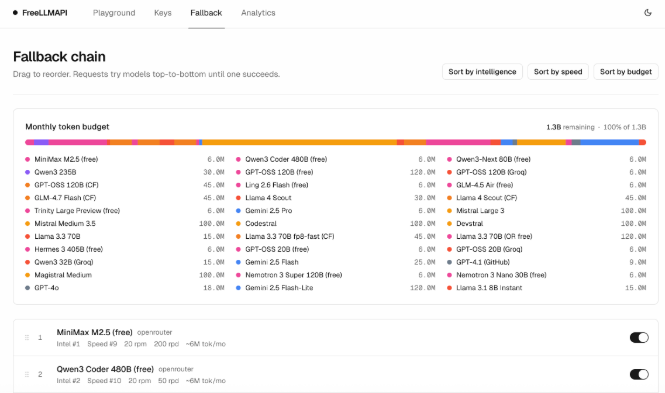
Task: Click the FreeLLMAPI logo dot
Action: pyautogui.click(x=15, y=13)
